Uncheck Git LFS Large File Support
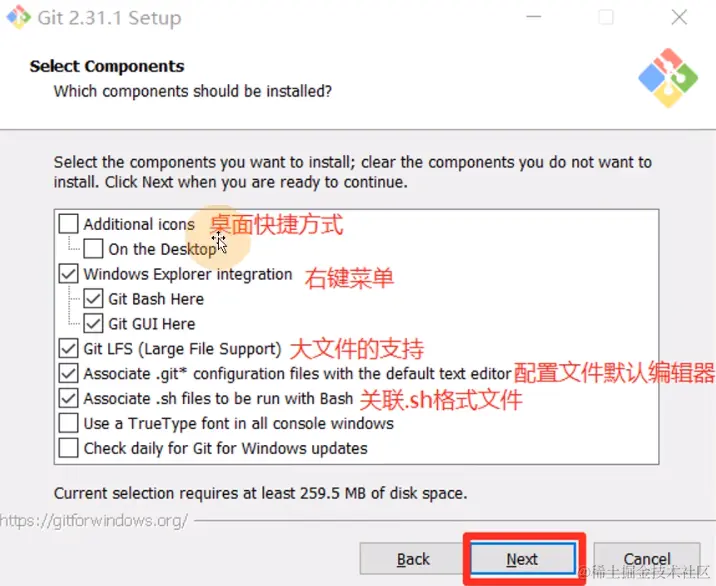The height and width of the screenshot is (586, 716). pyautogui.click(x=68, y=348)
